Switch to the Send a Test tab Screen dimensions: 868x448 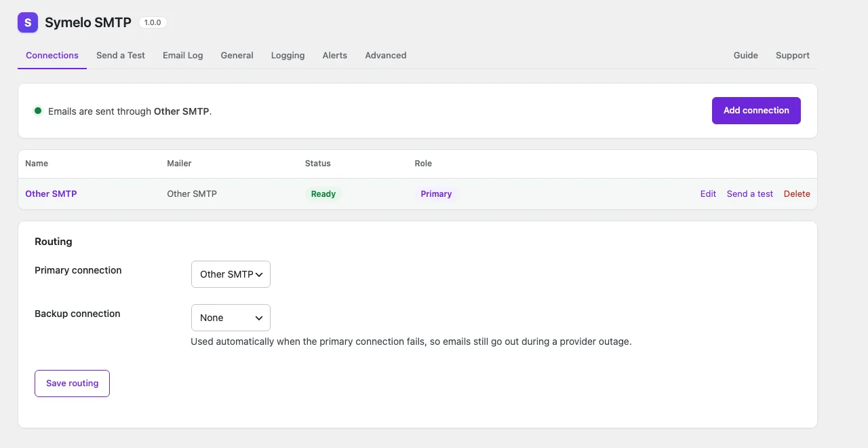(x=121, y=56)
